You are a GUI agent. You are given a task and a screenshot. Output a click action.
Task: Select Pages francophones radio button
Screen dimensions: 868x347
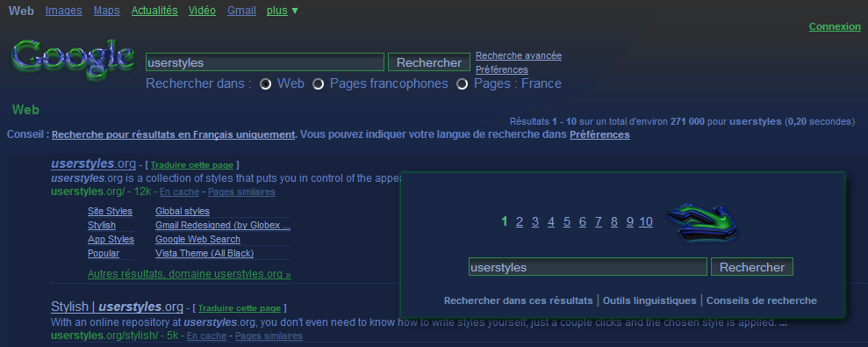tap(318, 84)
